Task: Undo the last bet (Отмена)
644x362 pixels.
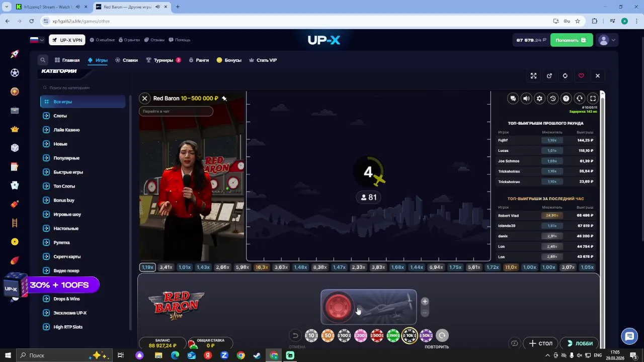Action: pyautogui.click(x=295, y=336)
